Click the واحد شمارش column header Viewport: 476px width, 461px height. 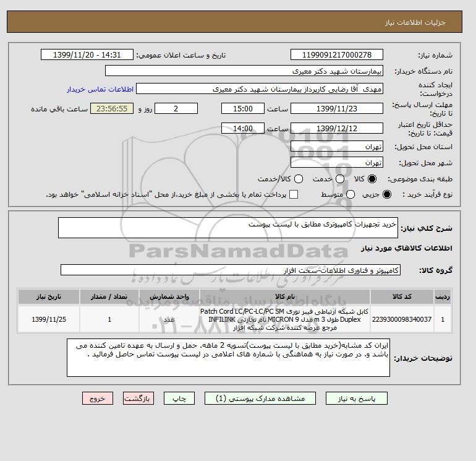[169, 296]
